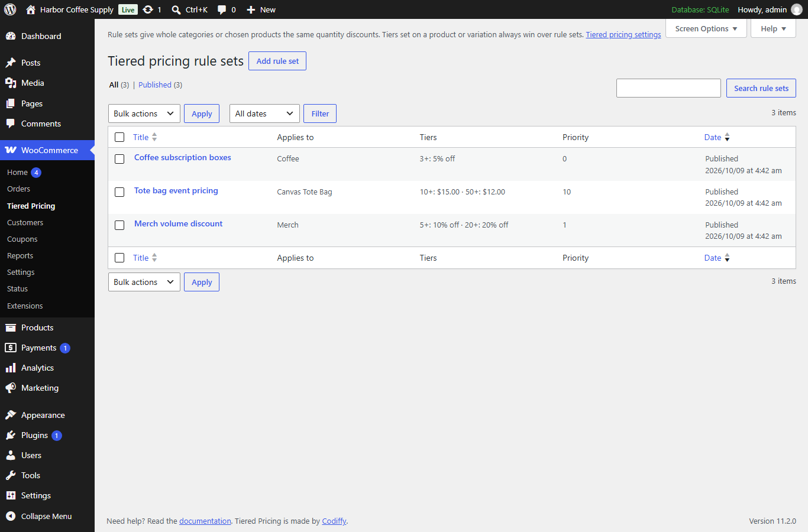Tick the checkbox for Coffee subscription boxes
This screenshot has height=532, width=808.
[x=119, y=159]
